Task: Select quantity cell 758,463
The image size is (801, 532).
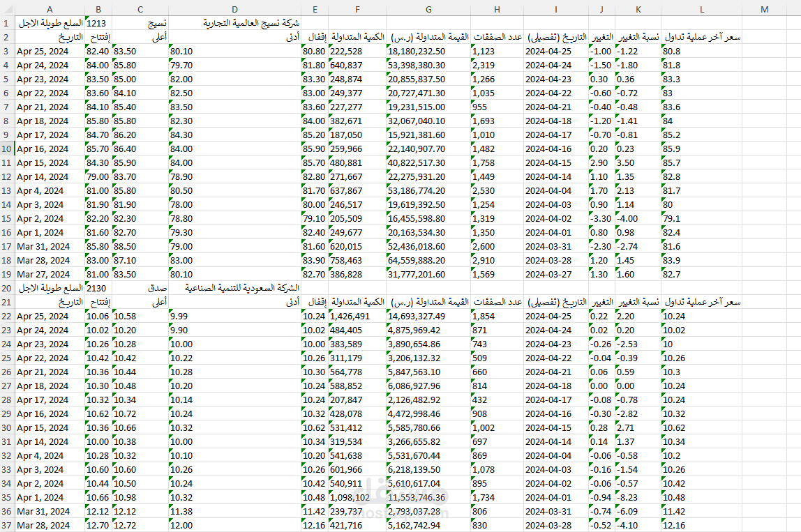Action: pos(357,260)
